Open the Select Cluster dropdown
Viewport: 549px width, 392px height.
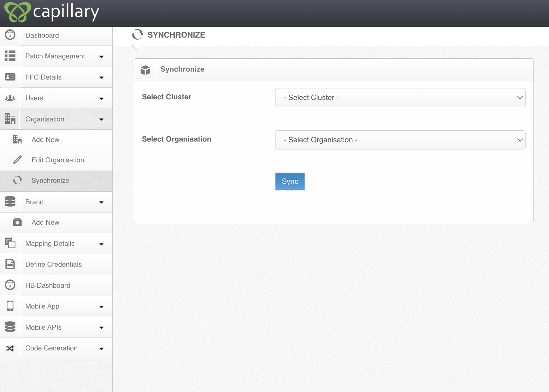400,98
